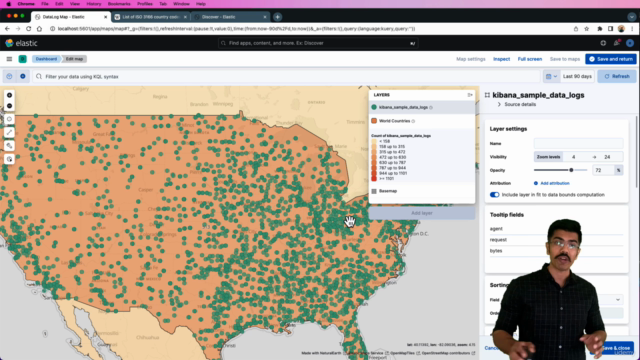640x360 pixels.
Task: Open a new browser tab
Action: (278, 17)
